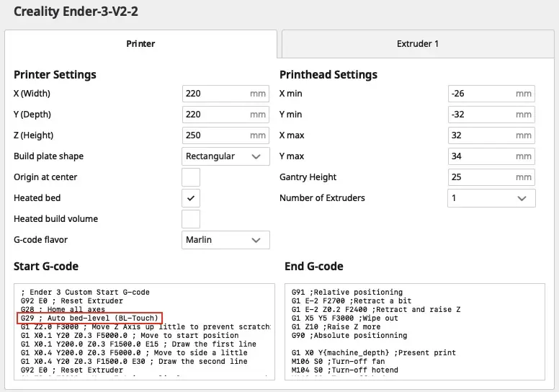The image size is (559, 392).
Task: Switch to the Extruder 1 tab
Action: [x=417, y=44]
